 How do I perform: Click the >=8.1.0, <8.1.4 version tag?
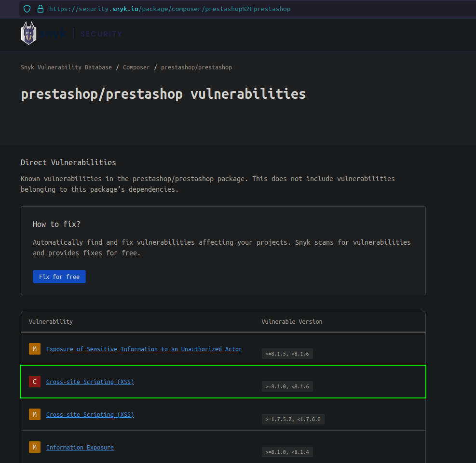point(287,452)
